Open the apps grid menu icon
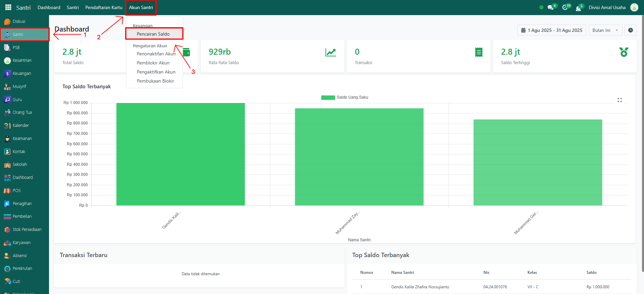This screenshot has width=644, height=294. coord(8,7)
